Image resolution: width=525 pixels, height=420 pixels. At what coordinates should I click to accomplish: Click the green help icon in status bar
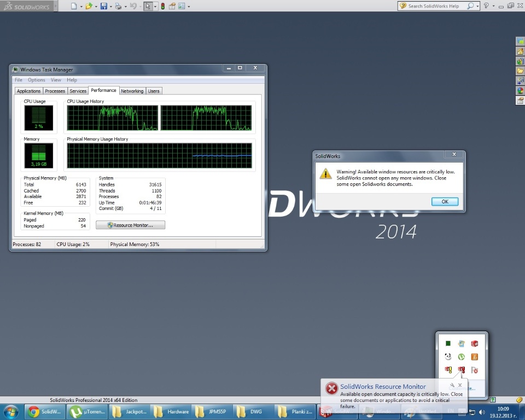pos(493,400)
